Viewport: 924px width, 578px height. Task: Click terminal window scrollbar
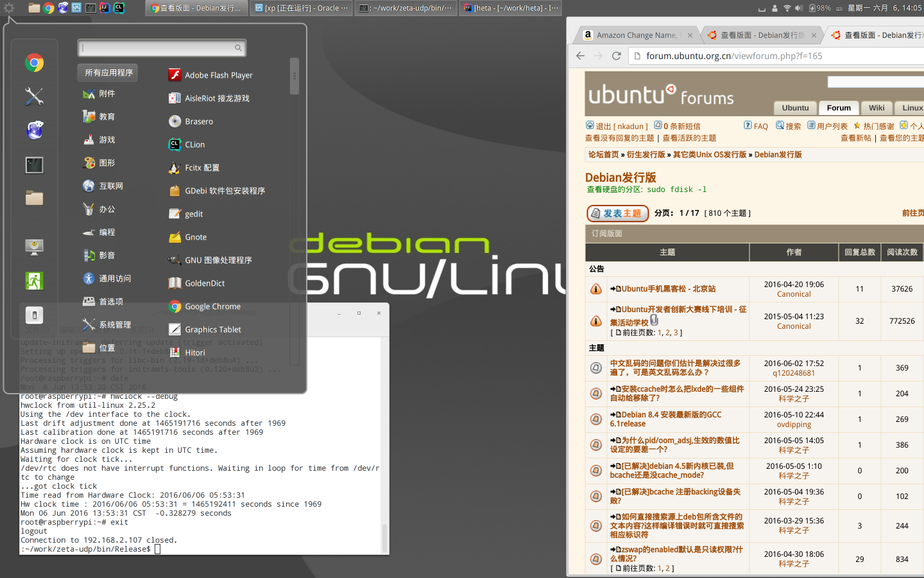[x=385, y=538]
